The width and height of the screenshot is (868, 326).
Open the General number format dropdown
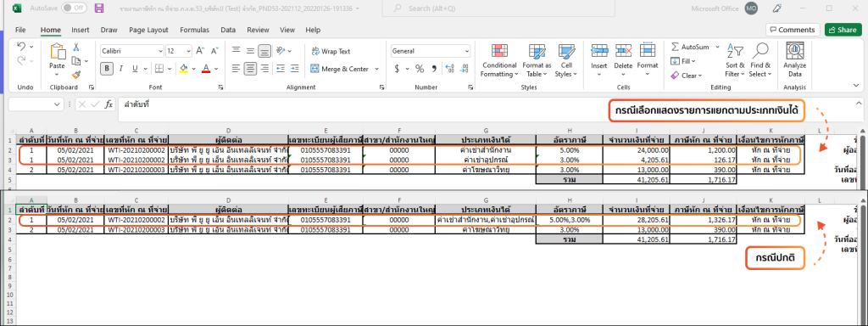pos(467,51)
